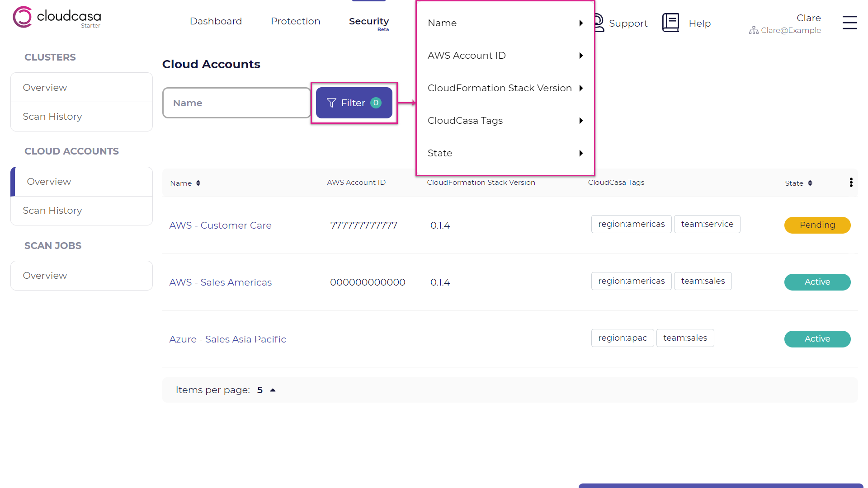Click the Support link
Image resolution: width=868 pixels, height=488 pixels.
pos(628,23)
